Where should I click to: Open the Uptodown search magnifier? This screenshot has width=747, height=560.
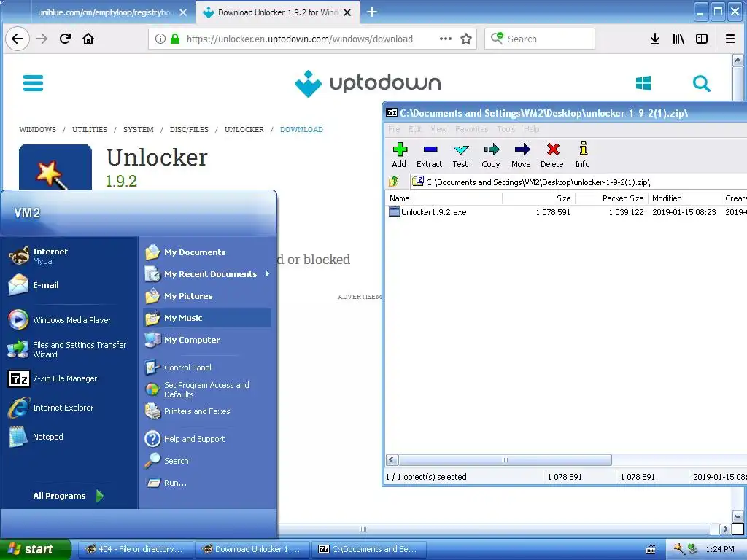tap(701, 83)
